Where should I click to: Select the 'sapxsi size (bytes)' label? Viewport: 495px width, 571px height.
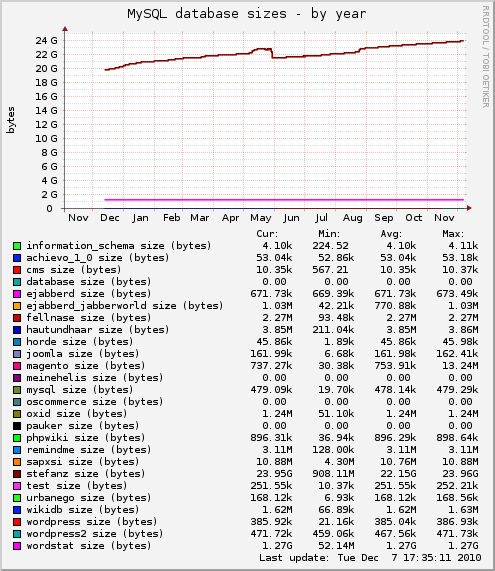point(83,462)
